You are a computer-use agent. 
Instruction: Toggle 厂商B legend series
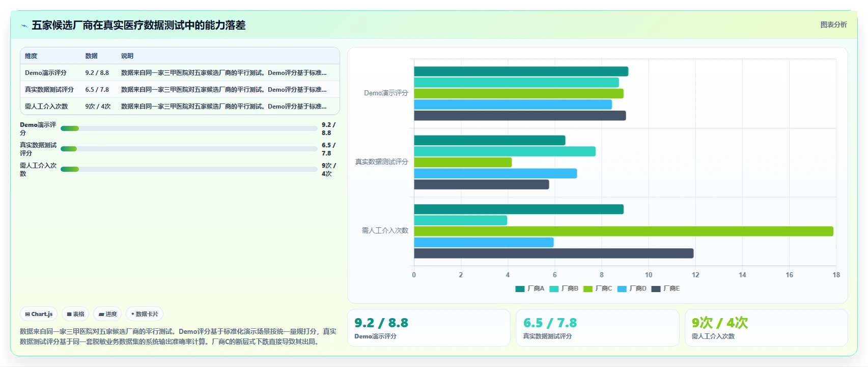564,289
